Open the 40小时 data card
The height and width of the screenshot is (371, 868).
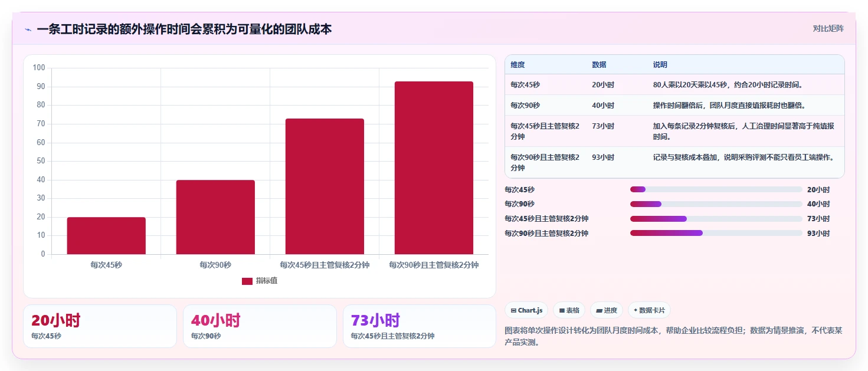(260, 326)
